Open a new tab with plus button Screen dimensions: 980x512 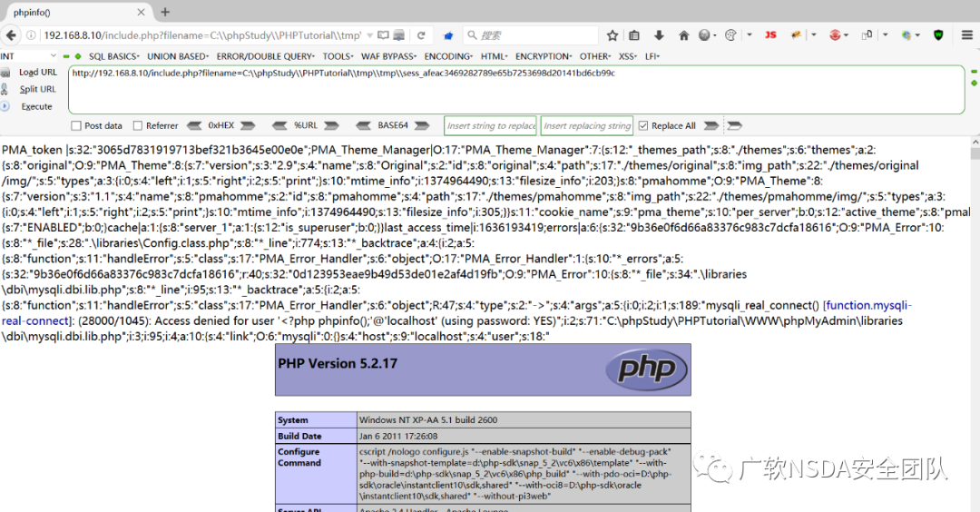(x=165, y=12)
